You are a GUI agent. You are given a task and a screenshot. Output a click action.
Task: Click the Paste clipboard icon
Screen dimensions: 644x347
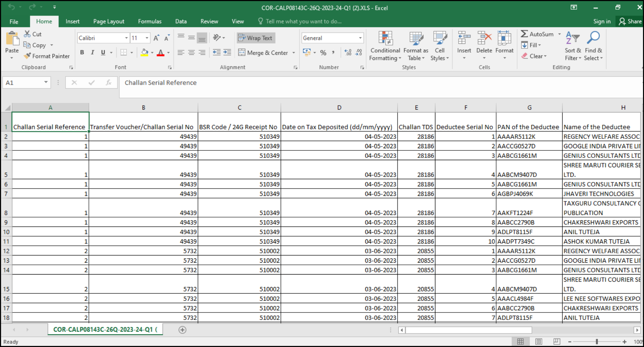point(12,39)
